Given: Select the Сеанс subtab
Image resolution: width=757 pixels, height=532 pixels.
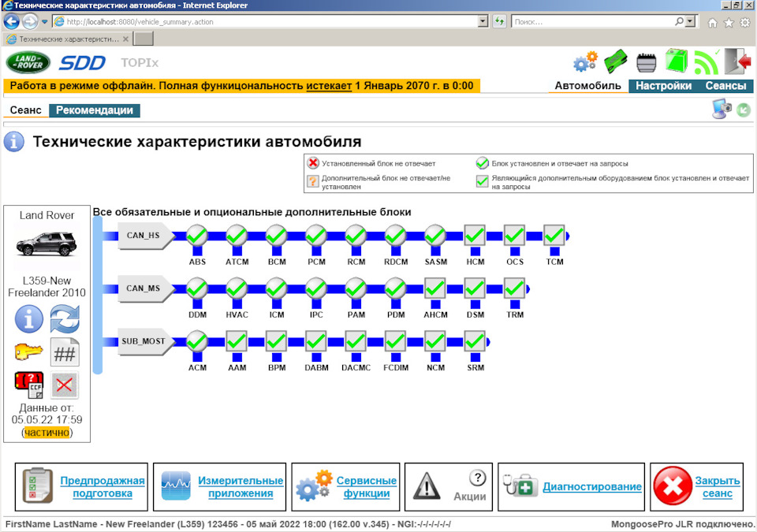Looking at the screenshot, I should click(25, 110).
